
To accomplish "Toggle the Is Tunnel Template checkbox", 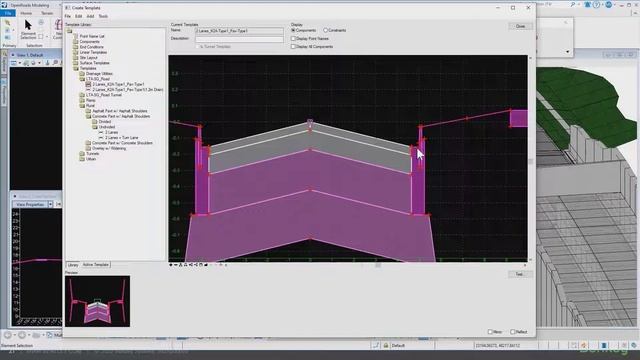I will pos(198,47).
